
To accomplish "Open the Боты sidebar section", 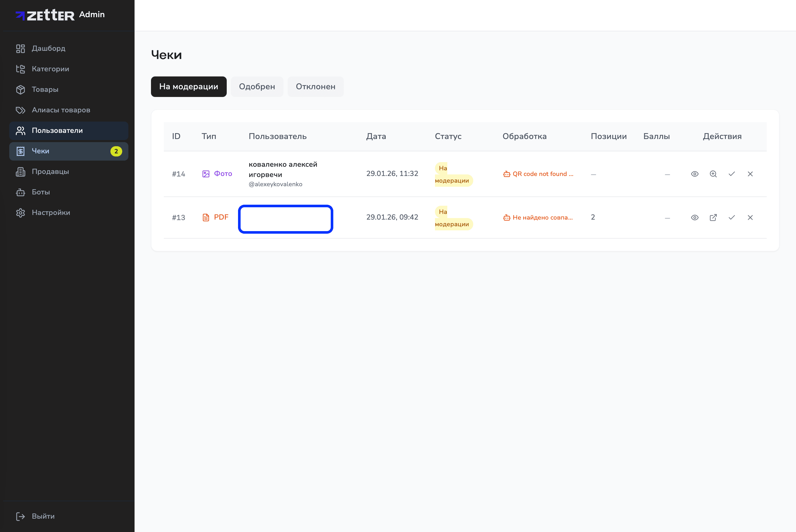I will pyautogui.click(x=41, y=192).
